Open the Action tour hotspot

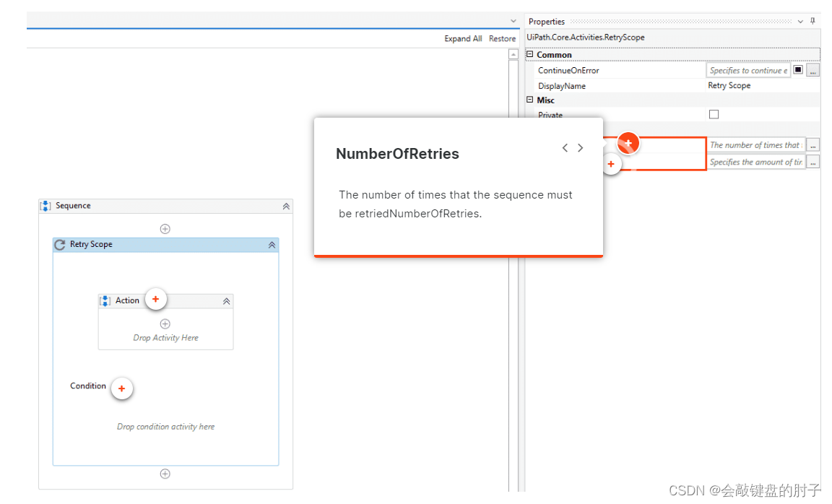pos(155,299)
